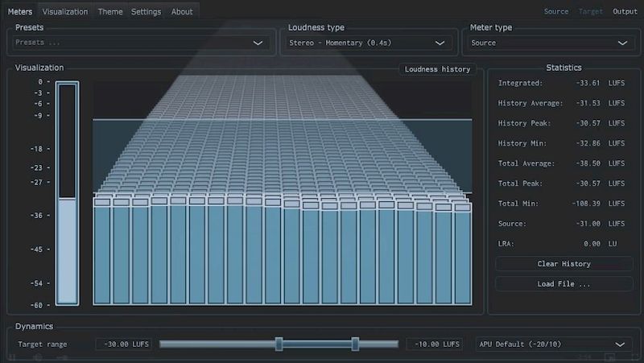
Task: Click the LRA value 0.00
Action: [x=592, y=244]
